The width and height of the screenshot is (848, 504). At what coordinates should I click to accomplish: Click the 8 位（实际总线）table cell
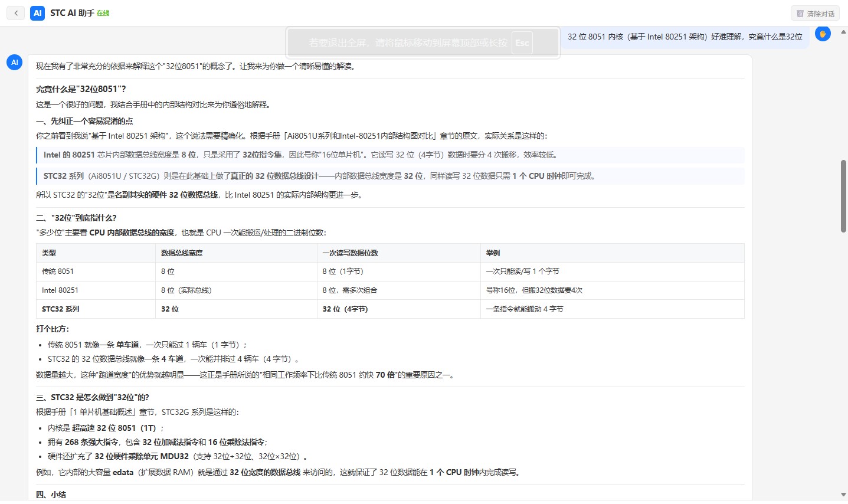coord(236,290)
